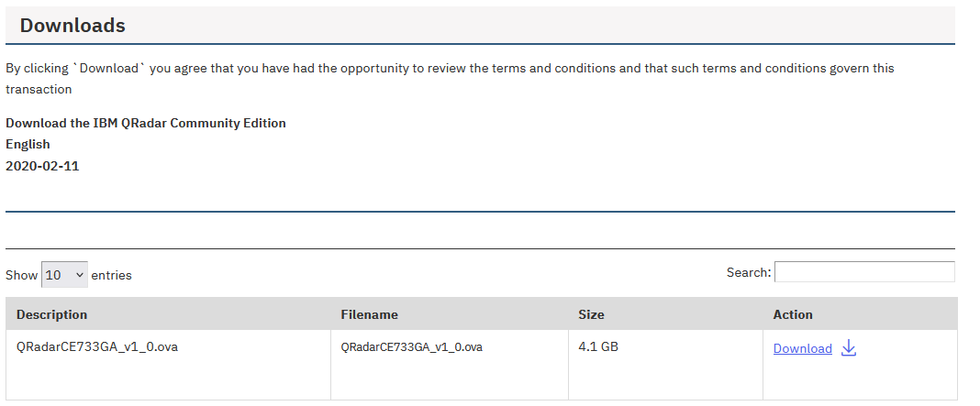
Task: Click the 2020-02-11 release date
Action: (x=42, y=166)
